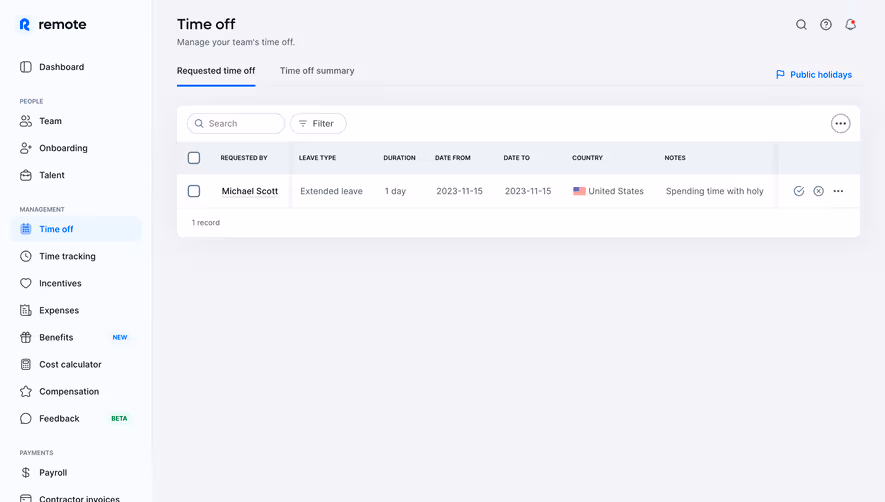Open the search icon in header
This screenshot has height=502, width=885.
(801, 24)
